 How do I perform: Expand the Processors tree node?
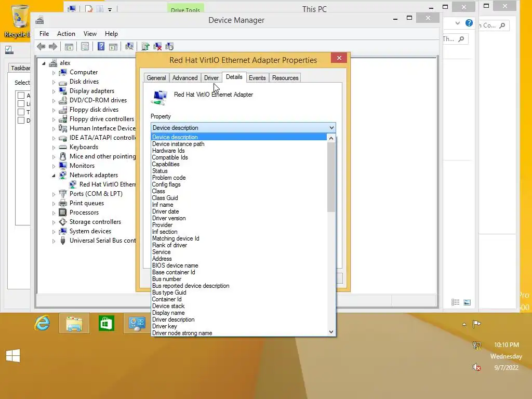coord(54,212)
